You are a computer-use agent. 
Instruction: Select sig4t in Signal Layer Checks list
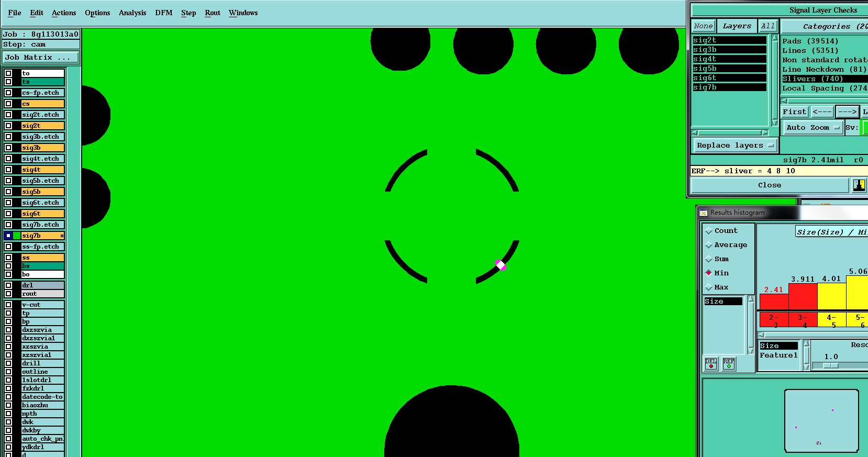(729, 59)
